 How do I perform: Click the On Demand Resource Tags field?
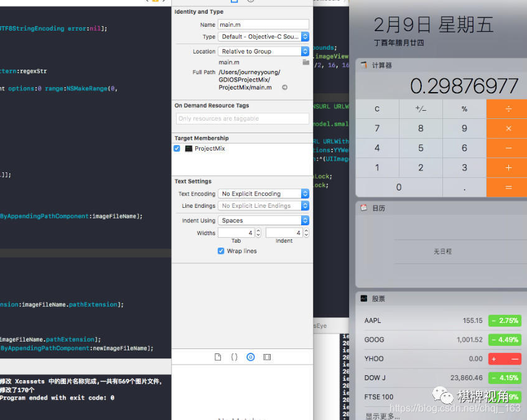242,119
